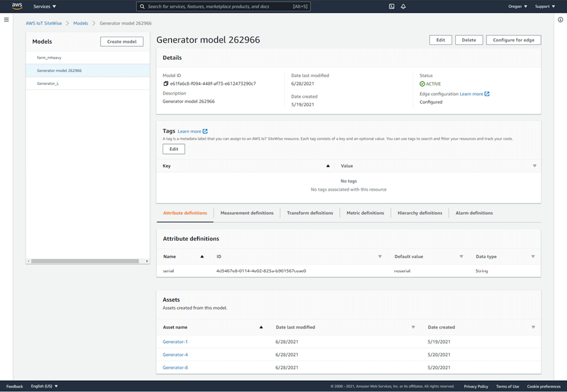
Task: Open the external link icon beside Tags Learn more
Action: pyautogui.click(x=205, y=131)
